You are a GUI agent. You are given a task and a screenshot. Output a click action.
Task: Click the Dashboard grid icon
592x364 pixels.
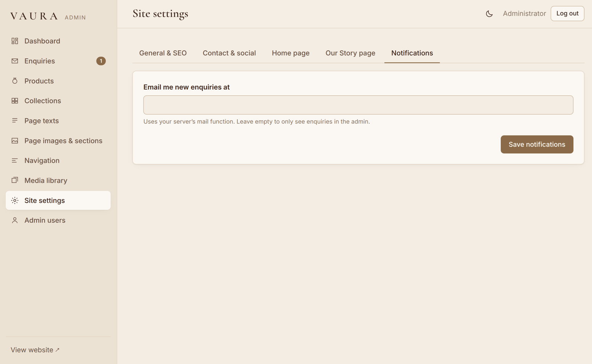(15, 41)
